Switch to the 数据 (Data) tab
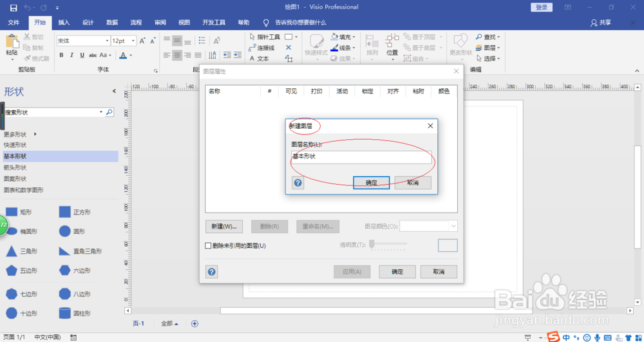The image size is (644, 342). coord(112,22)
